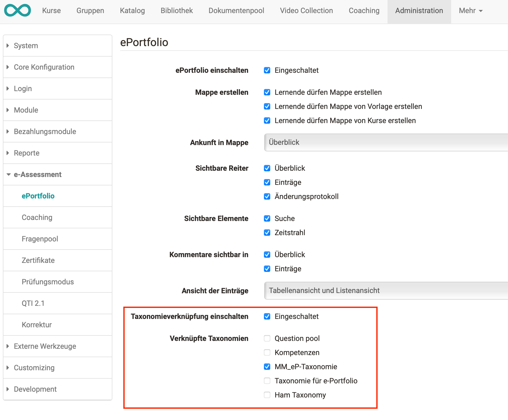This screenshot has height=420, width=508.
Task: Switch to the Kurse tab
Action: point(51,11)
